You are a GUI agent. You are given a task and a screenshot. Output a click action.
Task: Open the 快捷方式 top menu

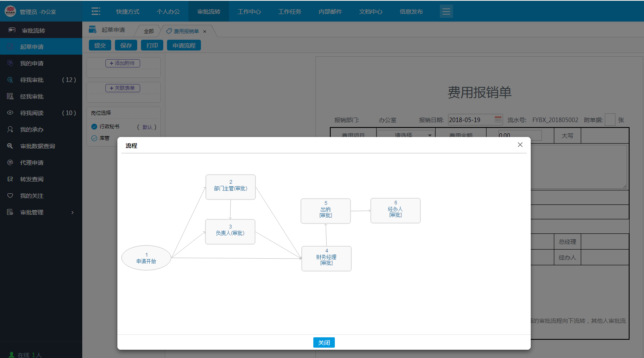128,12
